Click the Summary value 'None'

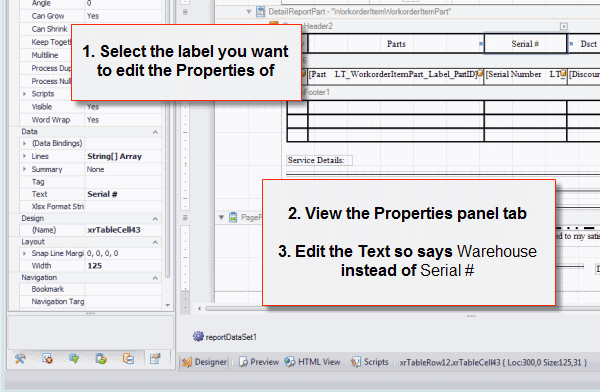click(x=123, y=169)
